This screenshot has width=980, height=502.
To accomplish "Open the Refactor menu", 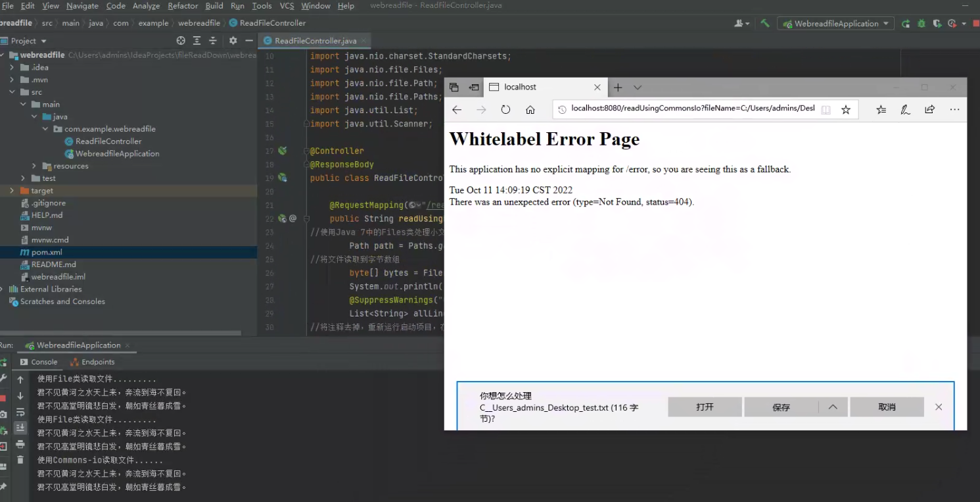I will [x=183, y=6].
